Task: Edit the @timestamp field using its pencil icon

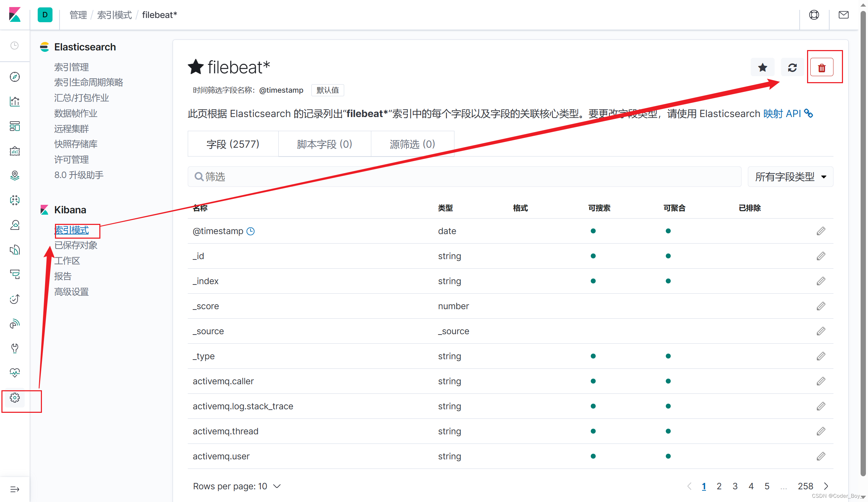Action: point(821,231)
